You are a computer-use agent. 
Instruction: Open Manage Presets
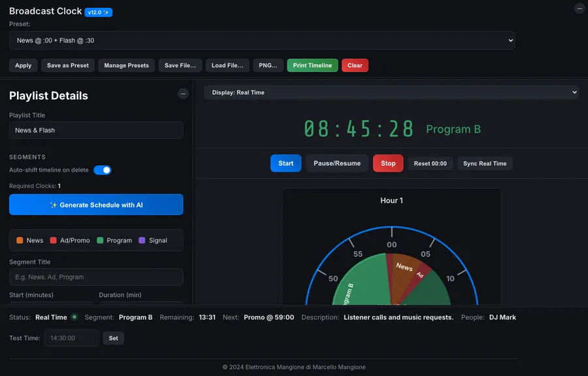[x=126, y=65]
